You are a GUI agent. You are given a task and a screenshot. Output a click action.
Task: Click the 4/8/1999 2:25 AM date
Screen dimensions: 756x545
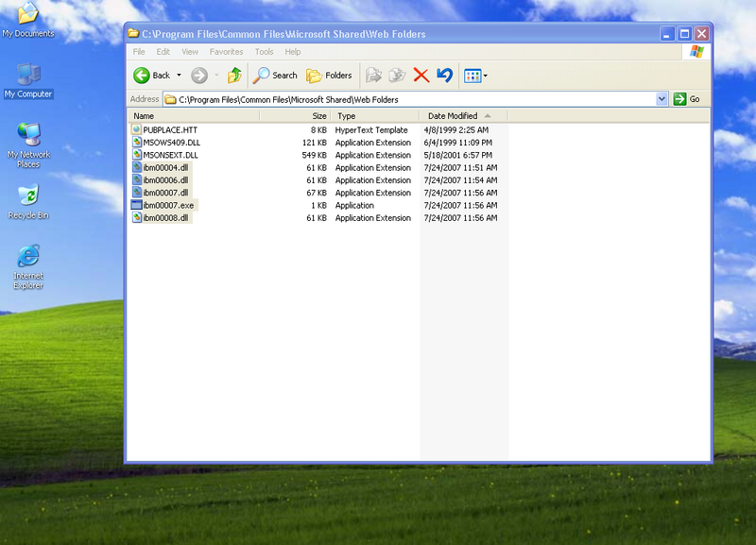pos(456,130)
